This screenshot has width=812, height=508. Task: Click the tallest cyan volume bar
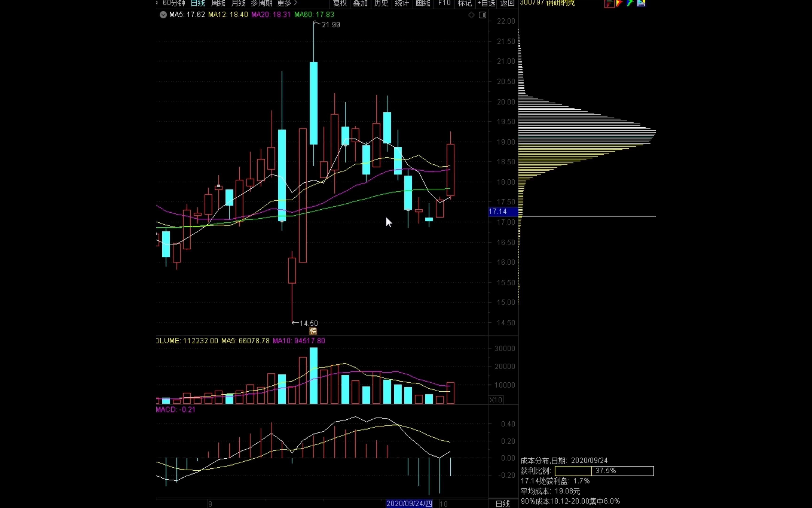coord(313,376)
